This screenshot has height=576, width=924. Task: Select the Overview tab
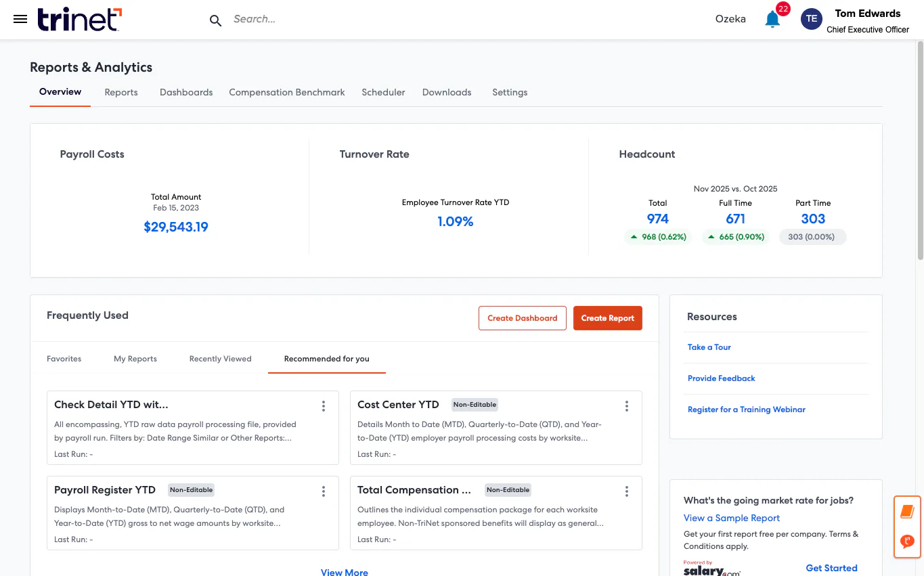(x=60, y=92)
